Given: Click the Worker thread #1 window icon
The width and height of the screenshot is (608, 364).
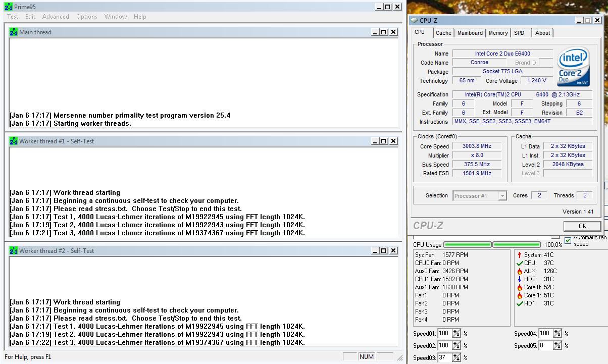Looking at the screenshot, I should tap(14, 141).
